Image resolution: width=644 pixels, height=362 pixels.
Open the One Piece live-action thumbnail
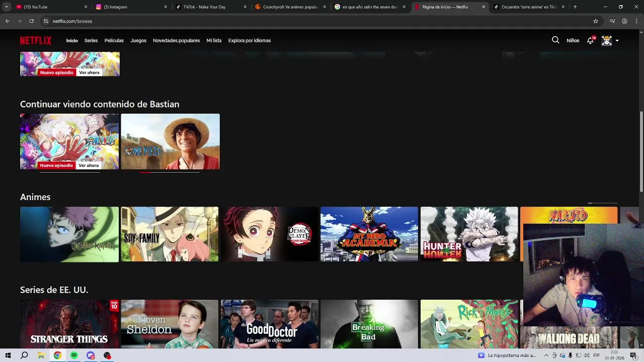click(x=170, y=141)
